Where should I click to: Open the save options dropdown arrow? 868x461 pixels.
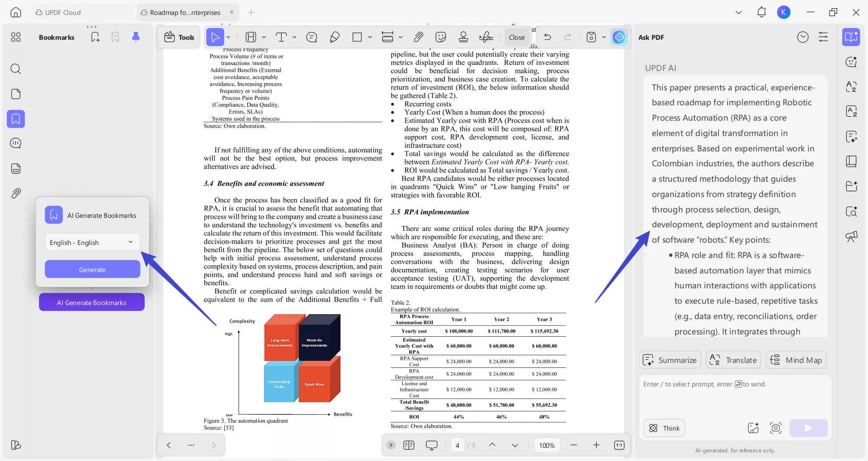(x=604, y=37)
